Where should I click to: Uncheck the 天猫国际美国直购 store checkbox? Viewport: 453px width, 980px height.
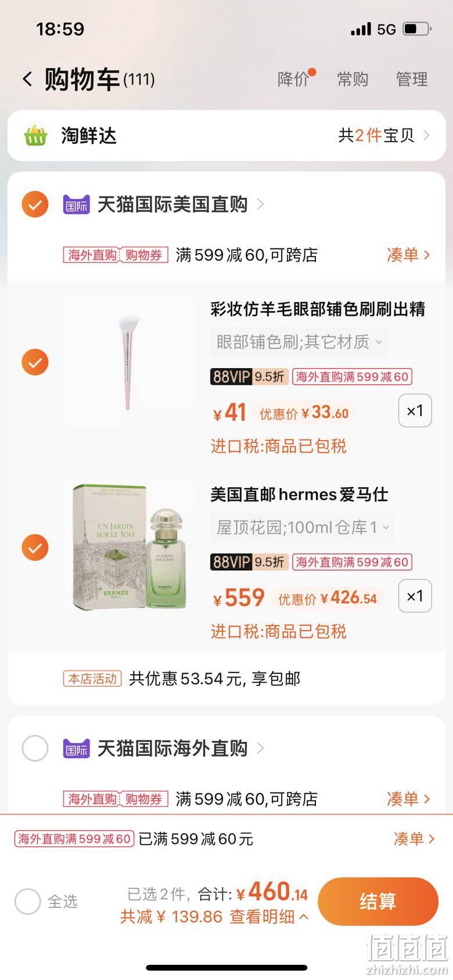click(35, 204)
